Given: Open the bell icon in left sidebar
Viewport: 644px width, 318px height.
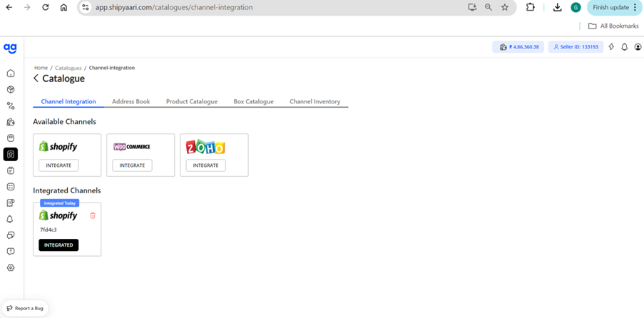Looking at the screenshot, I should (11, 219).
